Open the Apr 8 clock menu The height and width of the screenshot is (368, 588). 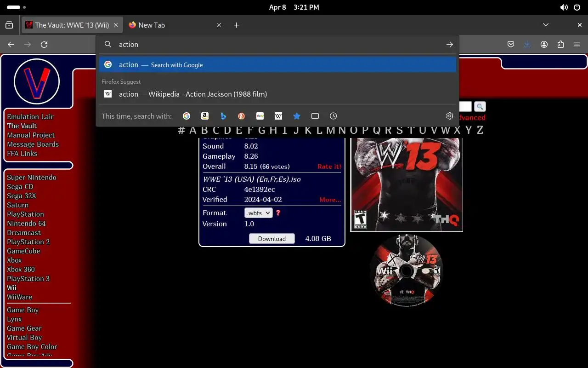click(x=294, y=7)
